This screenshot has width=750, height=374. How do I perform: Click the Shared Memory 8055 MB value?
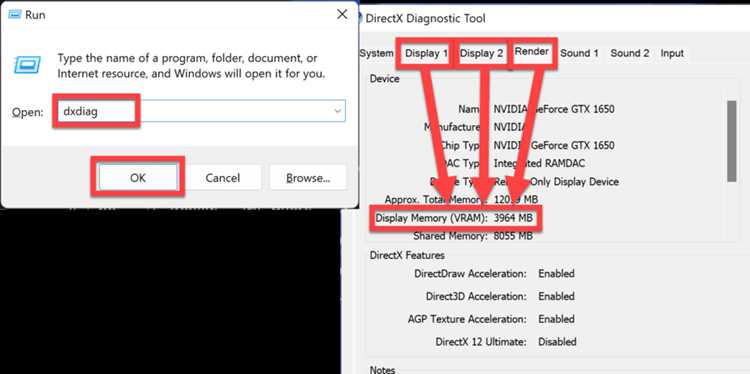point(513,236)
